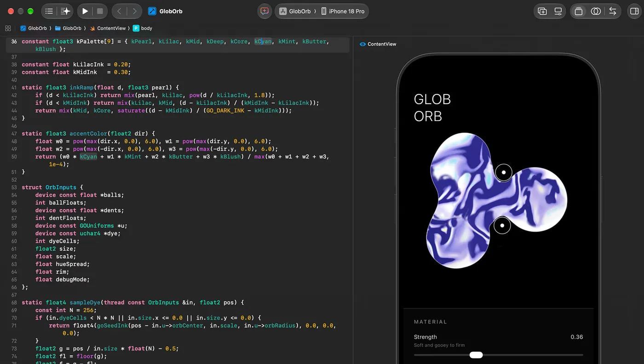Open the body symbol breadcrumb
644x364 pixels.
[143, 28]
